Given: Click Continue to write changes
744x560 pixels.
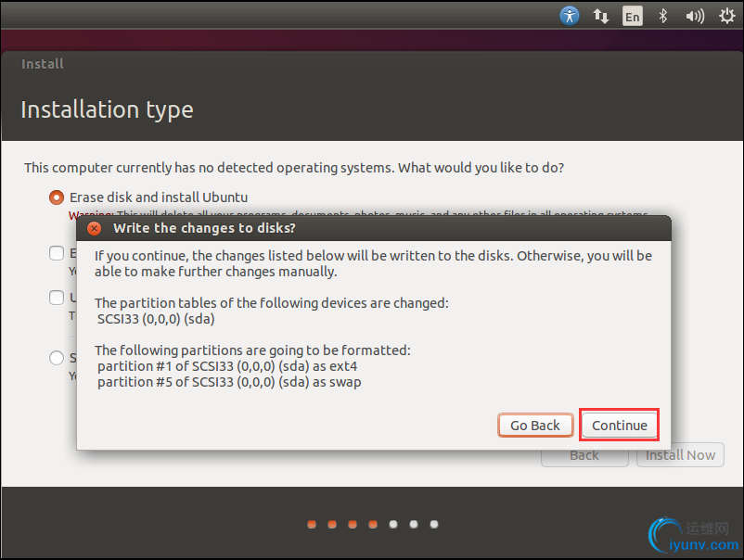Looking at the screenshot, I should [619, 426].
